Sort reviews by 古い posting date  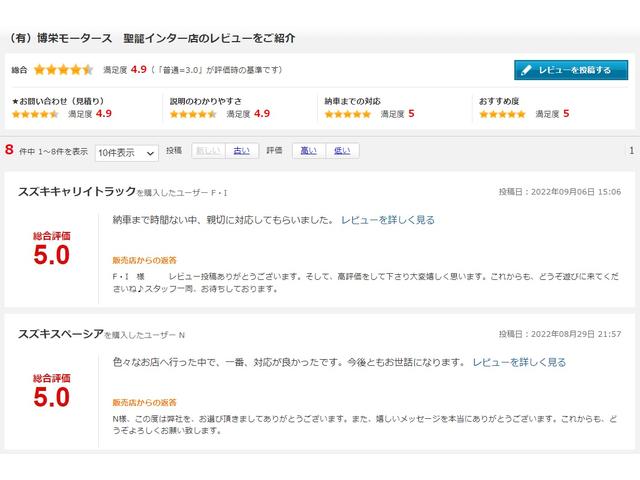[x=240, y=151]
